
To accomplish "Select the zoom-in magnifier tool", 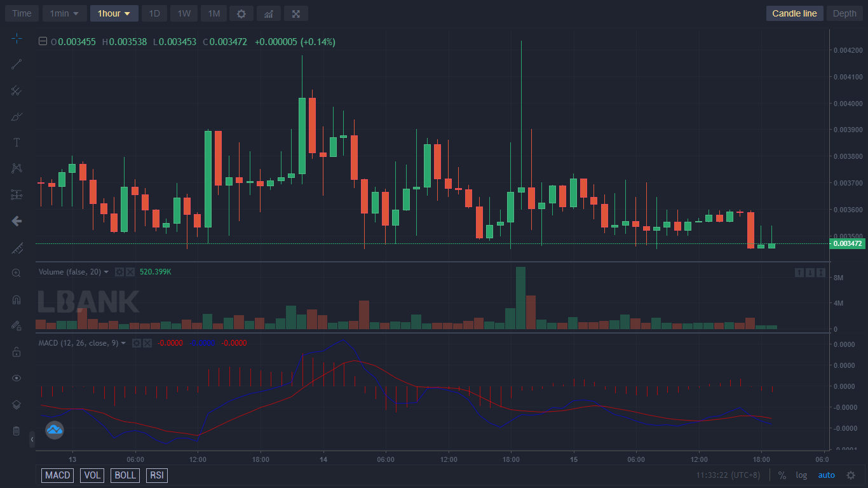I will coord(17,273).
